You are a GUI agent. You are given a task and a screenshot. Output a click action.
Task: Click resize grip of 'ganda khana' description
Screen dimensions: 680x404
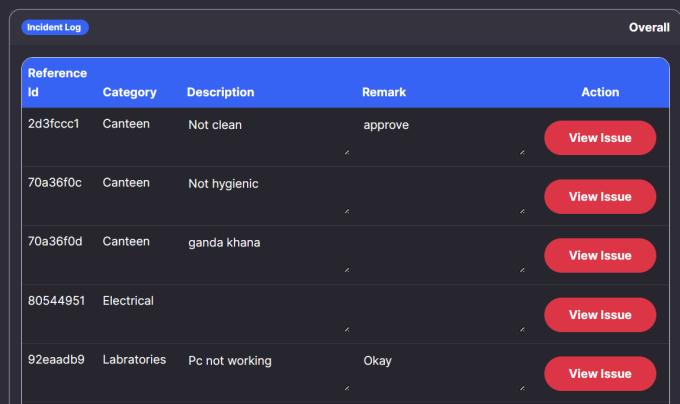pos(347,271)
